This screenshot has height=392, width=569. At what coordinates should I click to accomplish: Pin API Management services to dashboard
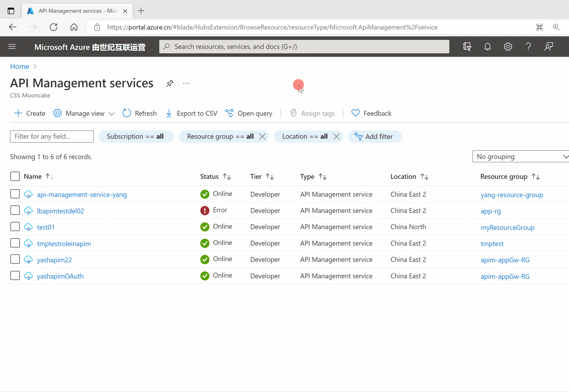(170, 84)
